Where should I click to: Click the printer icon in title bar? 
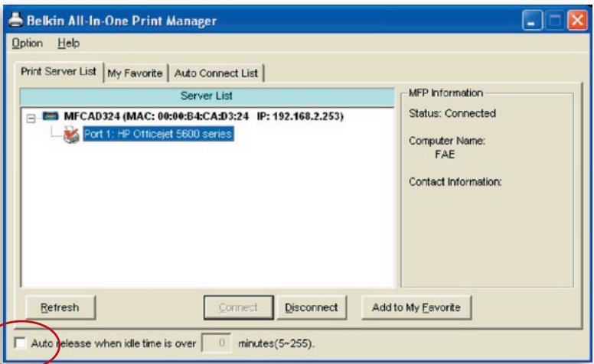pos(15,19)
